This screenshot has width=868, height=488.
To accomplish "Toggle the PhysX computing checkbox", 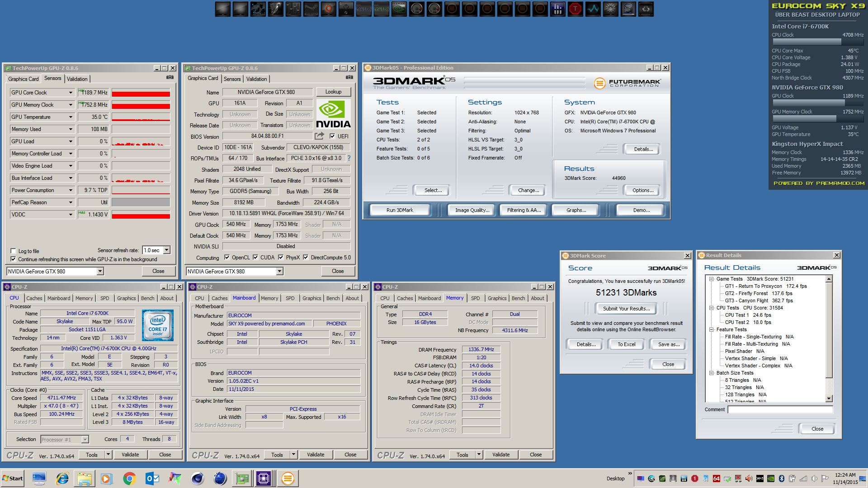I will pyautogui.click(x=281, y=257).
